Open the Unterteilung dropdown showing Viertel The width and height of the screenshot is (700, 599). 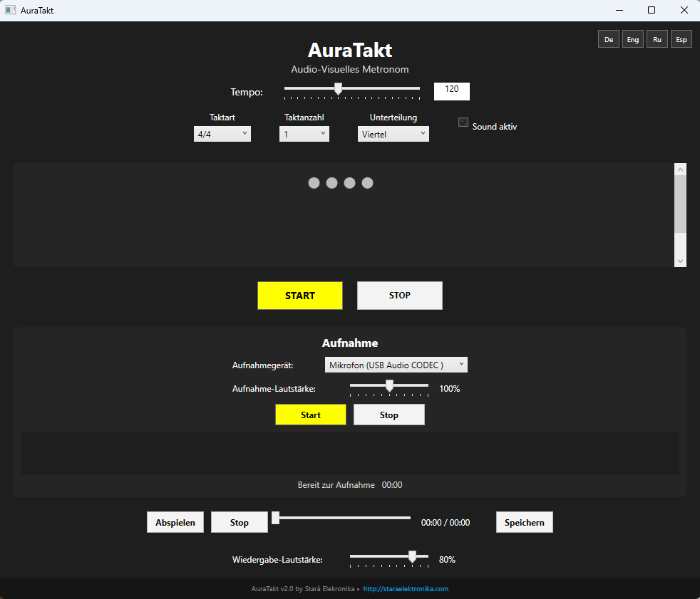(393, 134)
